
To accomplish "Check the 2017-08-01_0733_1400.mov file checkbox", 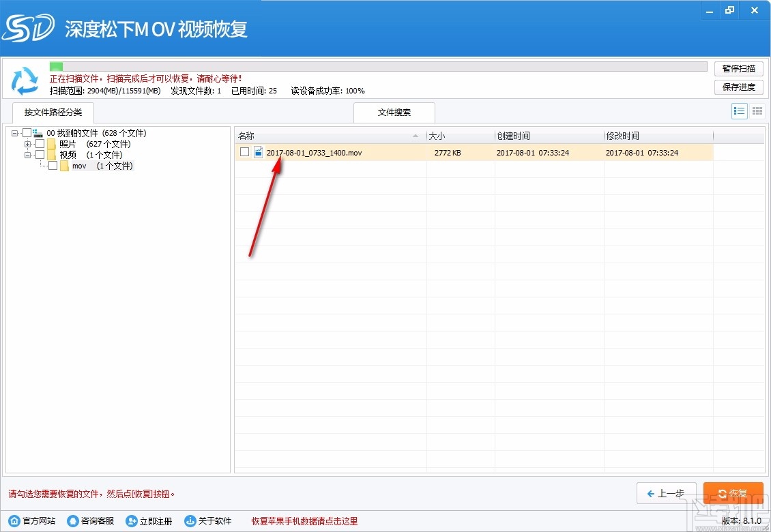I will coord(244,152).
